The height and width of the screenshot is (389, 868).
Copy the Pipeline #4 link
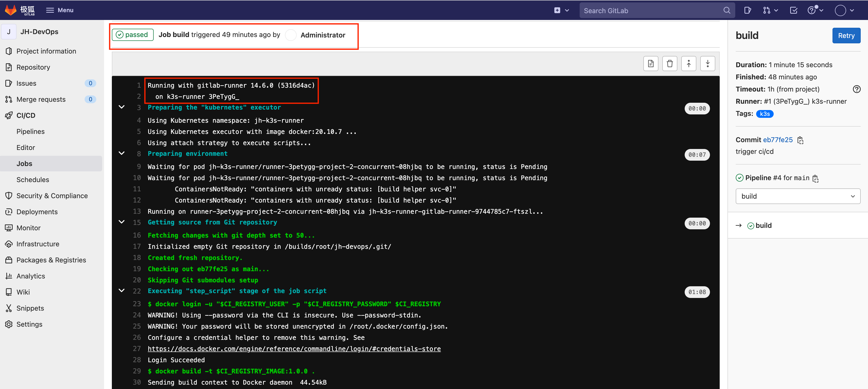tap(815, 178)
